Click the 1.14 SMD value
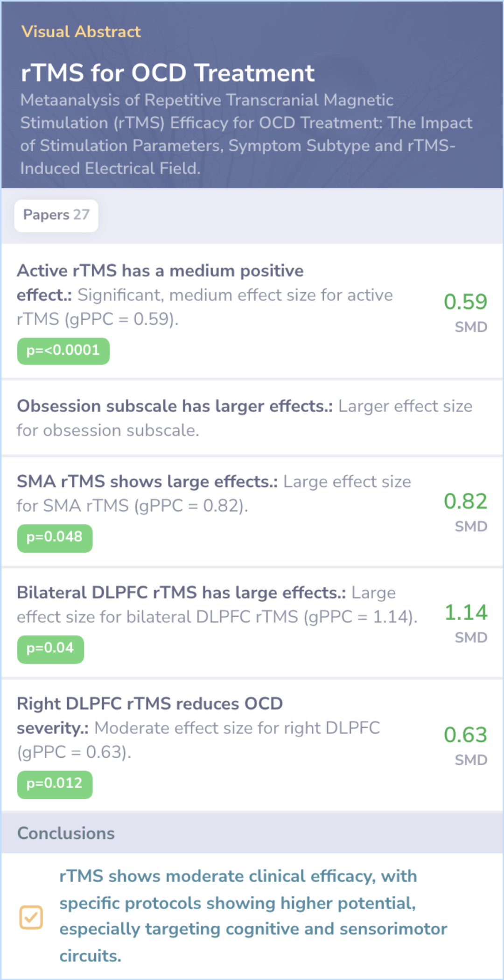Image resolution: width=504 pixels, height=980 pixels. (x=465, y=613)
